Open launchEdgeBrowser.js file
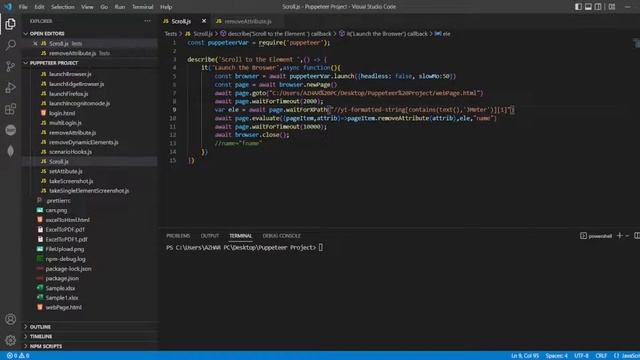640x360 pixels. [x=76, y=84]
